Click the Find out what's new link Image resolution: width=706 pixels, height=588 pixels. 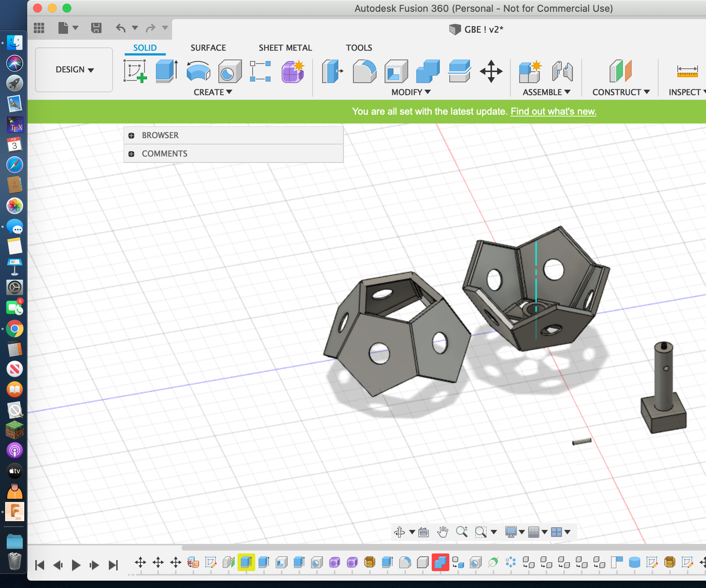pos(553,111)
